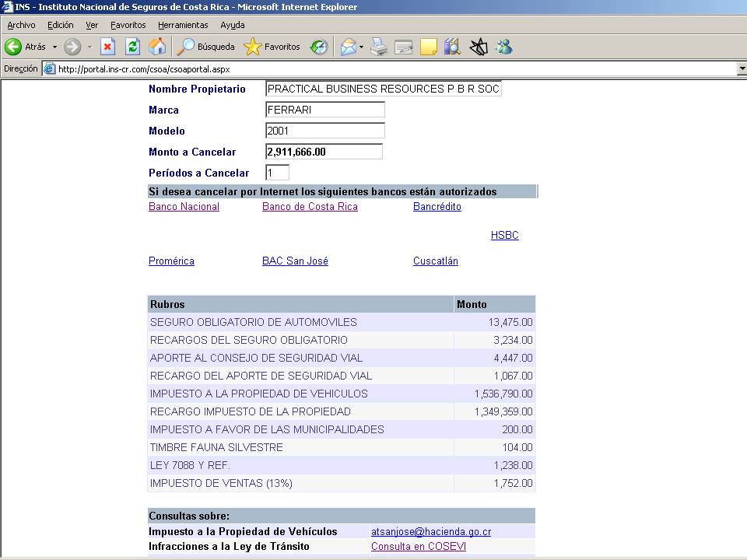The height and width of the screenshot is (560, 747).
Task: Open the BAC San José link
Action: 295,261
